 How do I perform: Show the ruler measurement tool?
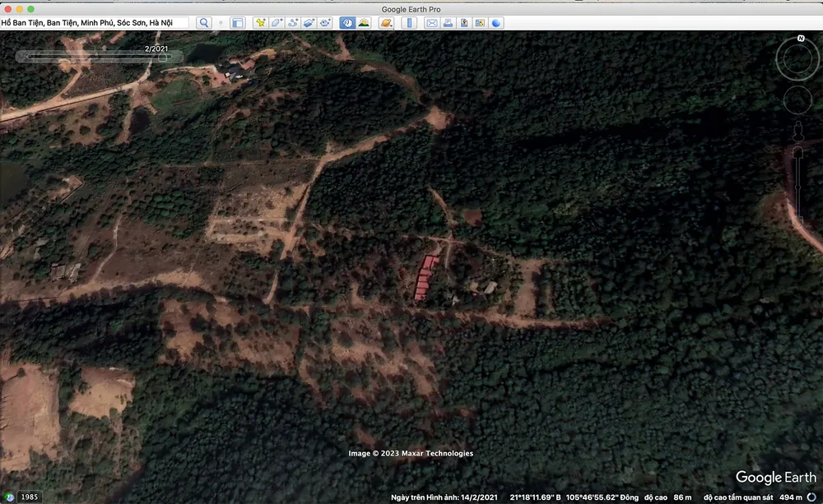(x=409, y=23)
